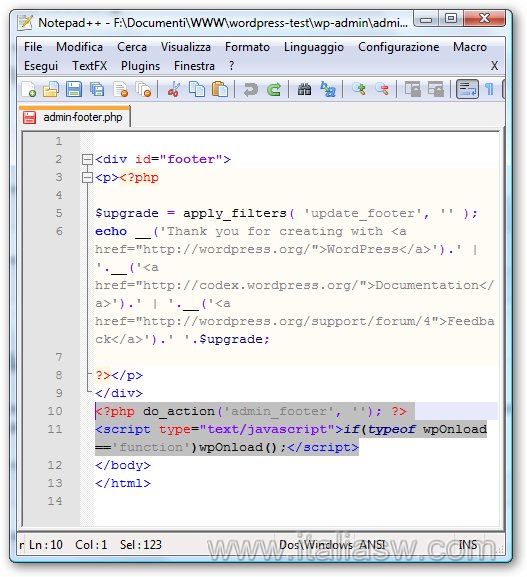Maximize the Notepad++ window
The height and width of the screenshot is (577, 527).
451,19
